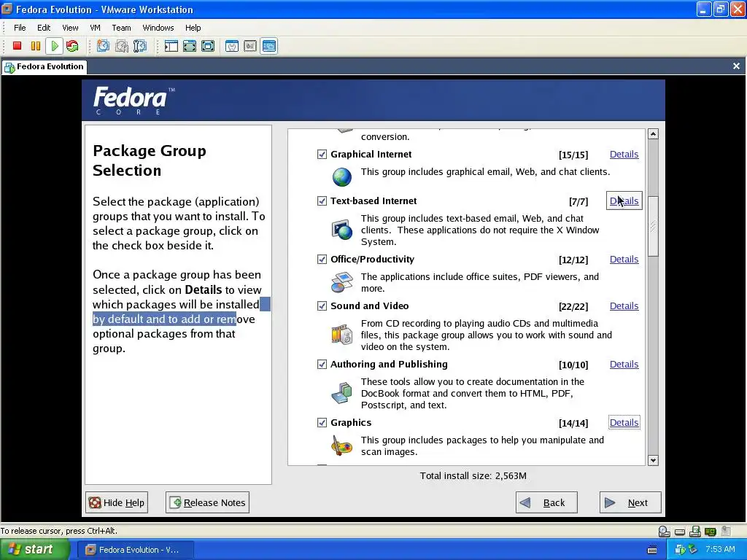
Task: Click the Text-based Internet monitor icon
Action: [342, 230]
